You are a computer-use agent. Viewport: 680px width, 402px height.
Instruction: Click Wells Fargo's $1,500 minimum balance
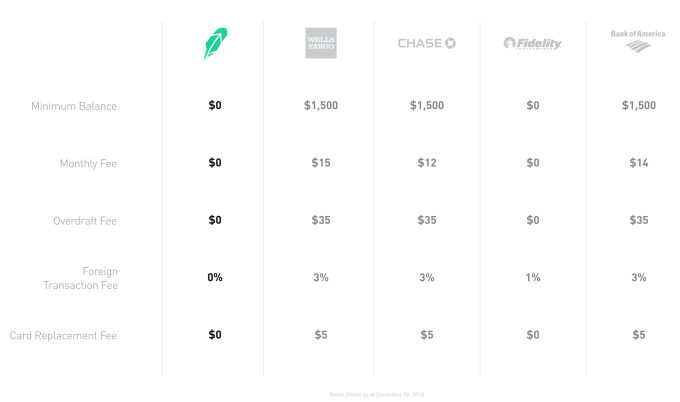pos(321,106)
